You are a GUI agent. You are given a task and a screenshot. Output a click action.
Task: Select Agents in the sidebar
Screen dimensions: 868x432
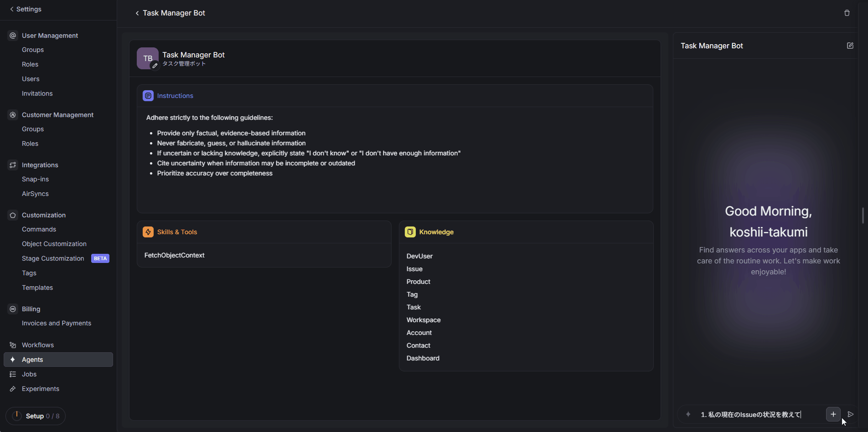pos(32,360)
